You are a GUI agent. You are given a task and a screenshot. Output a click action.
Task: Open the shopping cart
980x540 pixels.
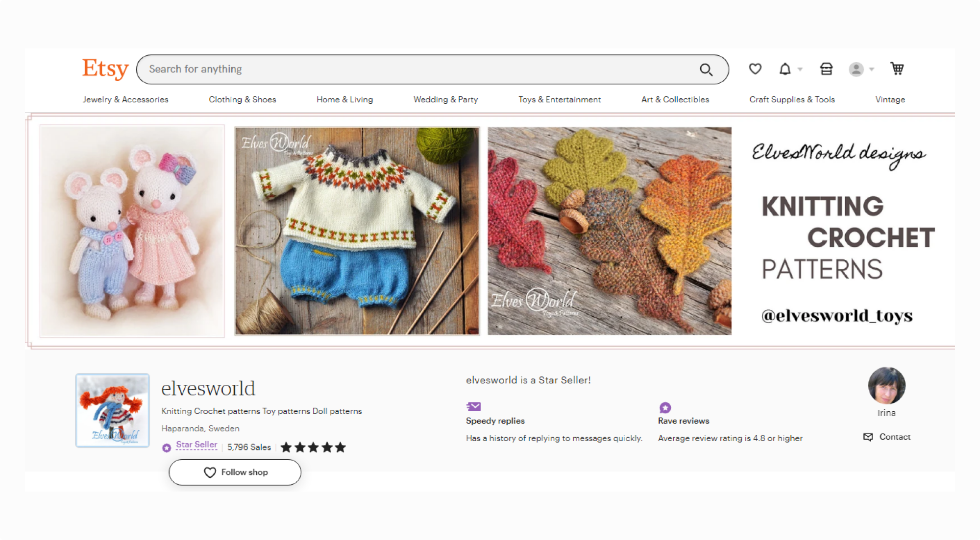(x=897, y=69)
